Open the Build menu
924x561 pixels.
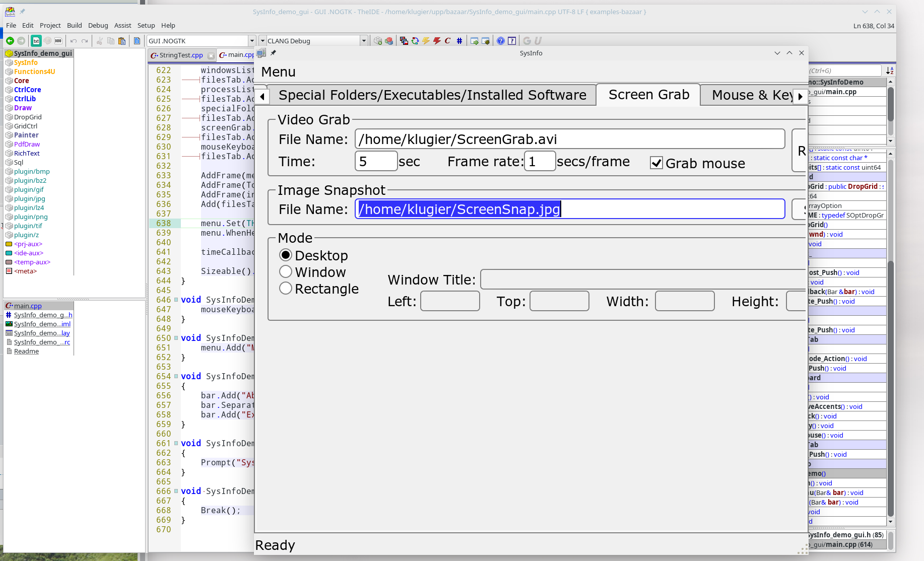click(74, 25)
